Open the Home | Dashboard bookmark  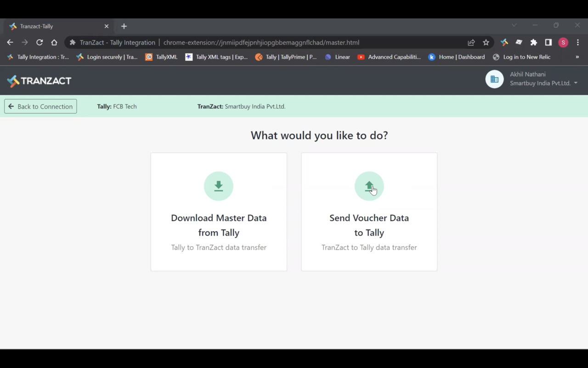[457, 57]
